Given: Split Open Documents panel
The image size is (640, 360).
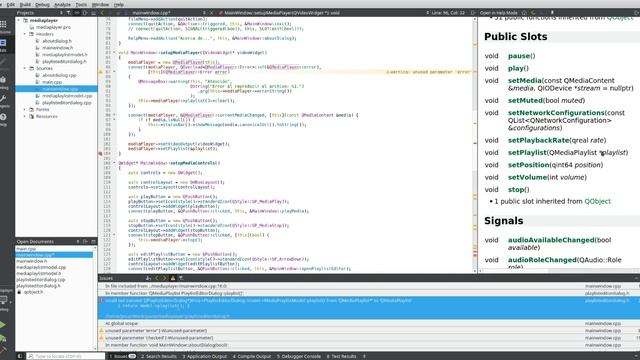Looking at the screenshot, I should pos(85,242).
